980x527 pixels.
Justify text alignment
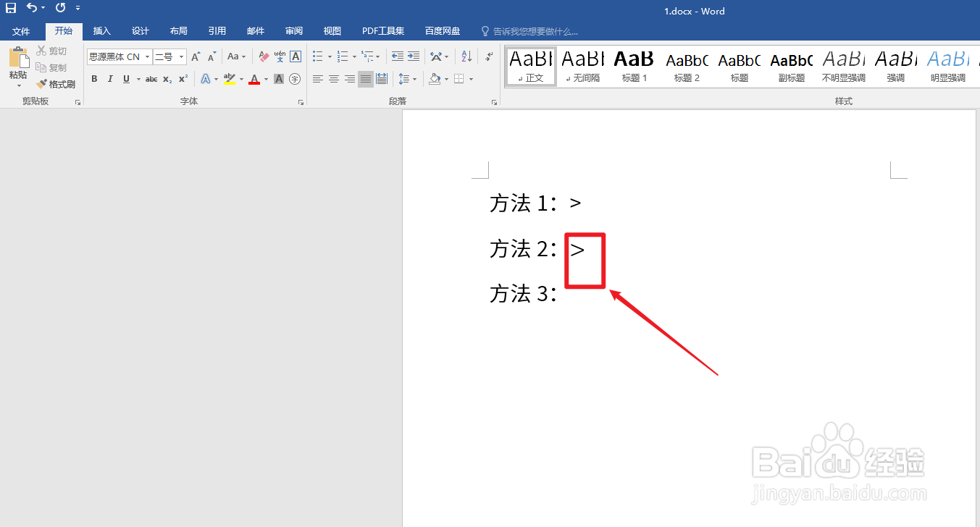coord(366,79)
